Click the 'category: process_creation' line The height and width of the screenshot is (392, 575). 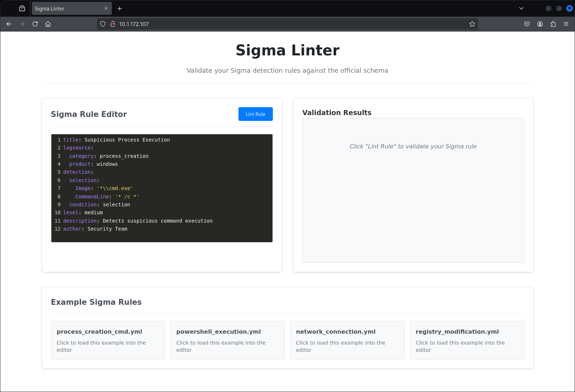click(109, 156)
